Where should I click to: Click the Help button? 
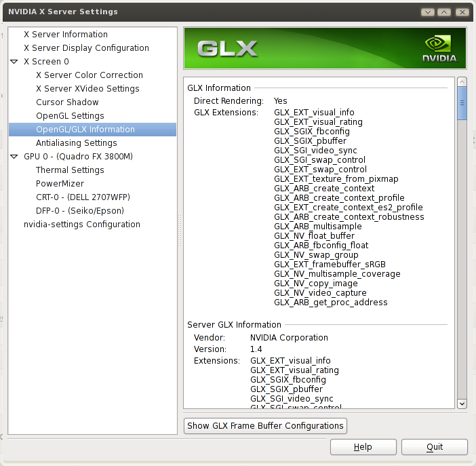coord(363,447)
